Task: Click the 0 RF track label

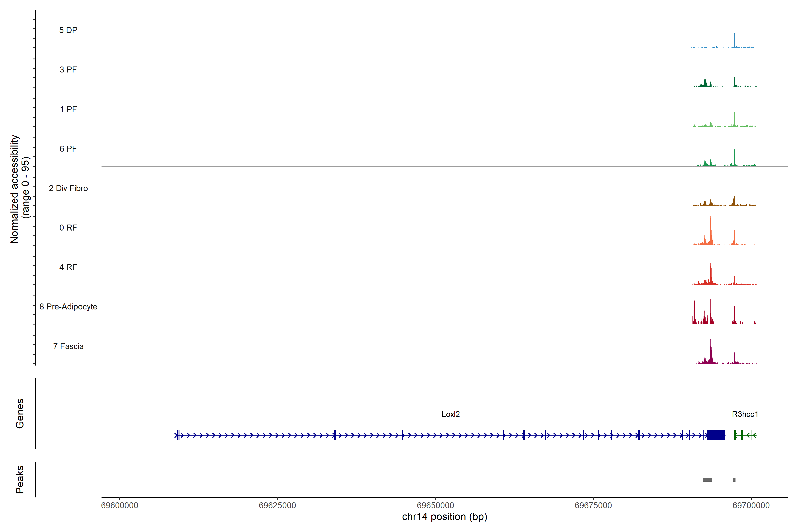Action: (x=68, y=228)
